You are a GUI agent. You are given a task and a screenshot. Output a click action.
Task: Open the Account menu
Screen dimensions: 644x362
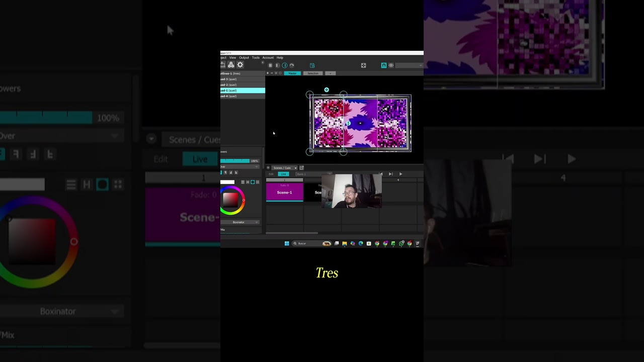tap(268, 58)
